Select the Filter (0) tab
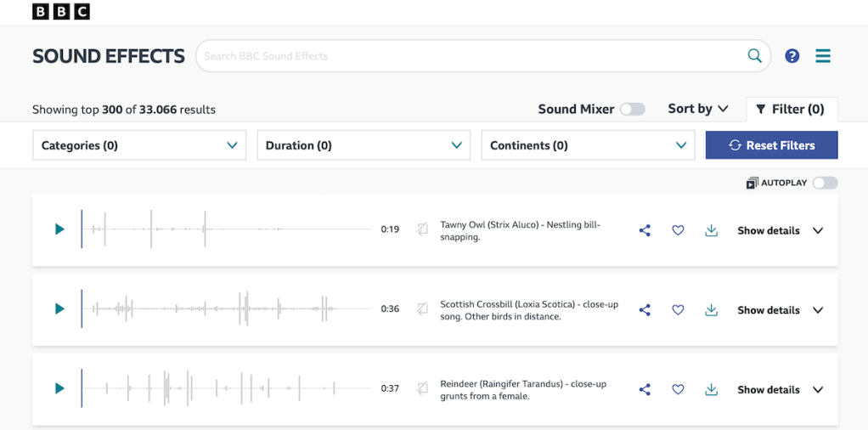Image resolution: width=868 pixels, height=430 pixels. click(x=791, y=109)
